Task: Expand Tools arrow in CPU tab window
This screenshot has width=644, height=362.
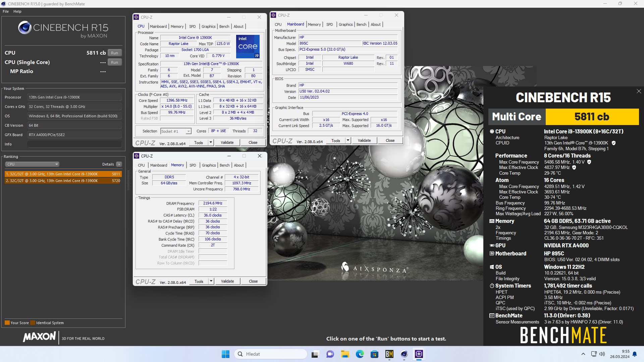Action: (x=211, y=142)
